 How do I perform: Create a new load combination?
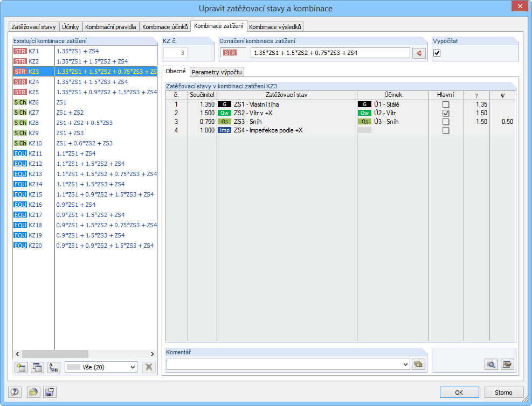point(21,367)
